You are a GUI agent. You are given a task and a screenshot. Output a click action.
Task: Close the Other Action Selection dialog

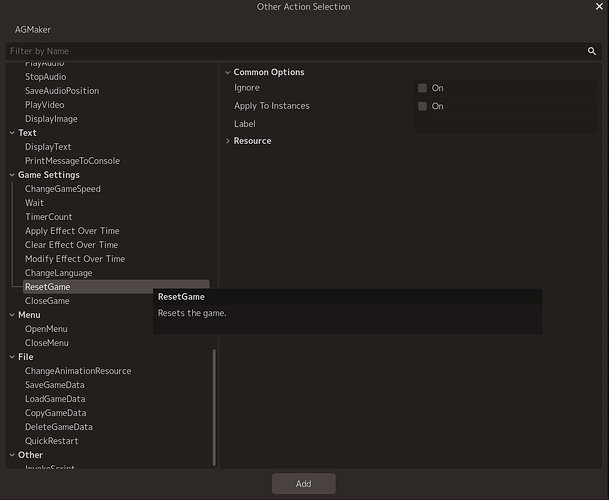point(599,7)
